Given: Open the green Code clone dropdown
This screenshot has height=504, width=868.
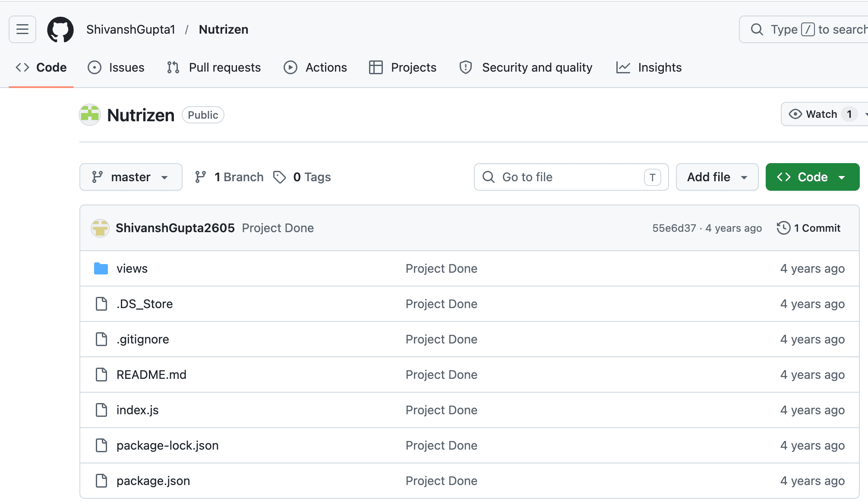Looking at the screenshot, I should point(812,177).
